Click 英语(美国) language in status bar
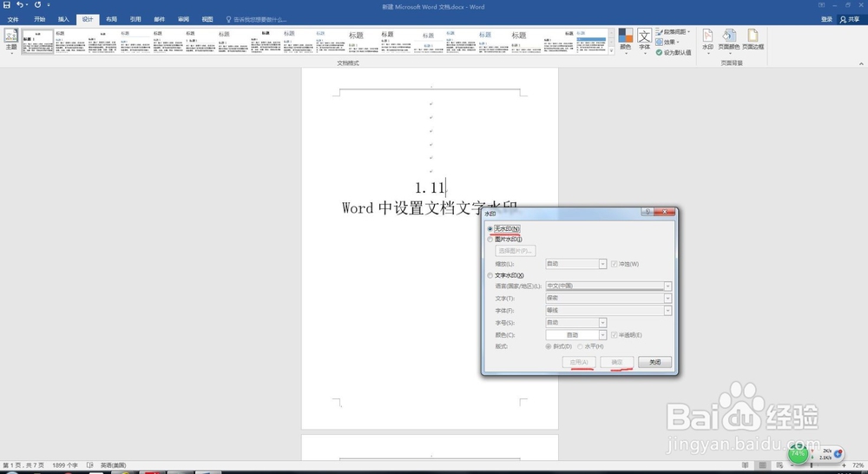Screen dimensions: 868x474 114,465
